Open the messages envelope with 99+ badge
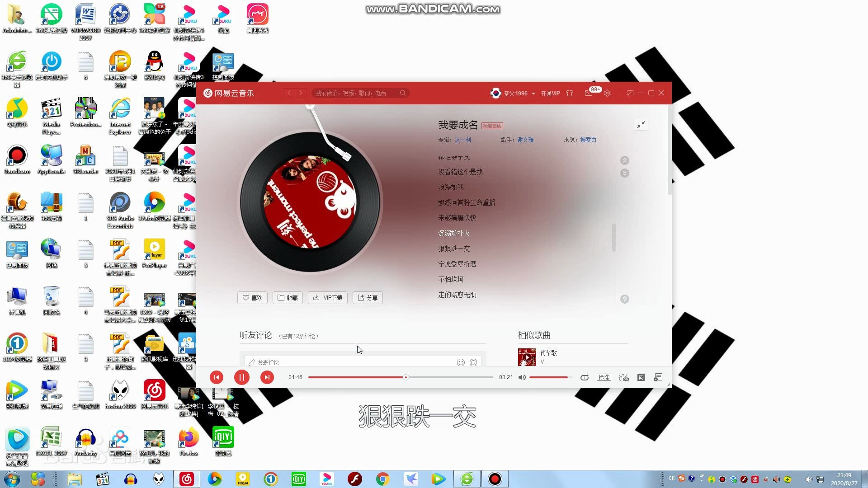The width and height of the screenshot is (868, 488). pos(589,93)
